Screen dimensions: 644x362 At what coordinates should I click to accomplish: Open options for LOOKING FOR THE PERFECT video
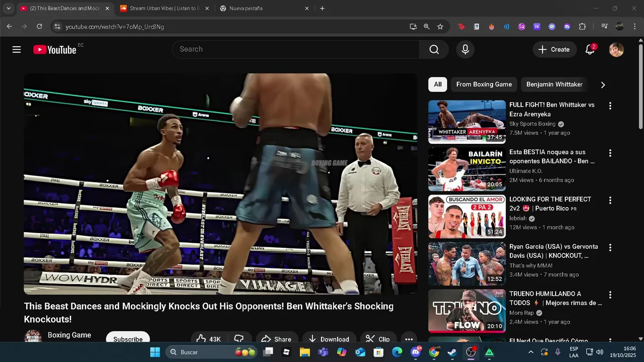tap(610, 200)
